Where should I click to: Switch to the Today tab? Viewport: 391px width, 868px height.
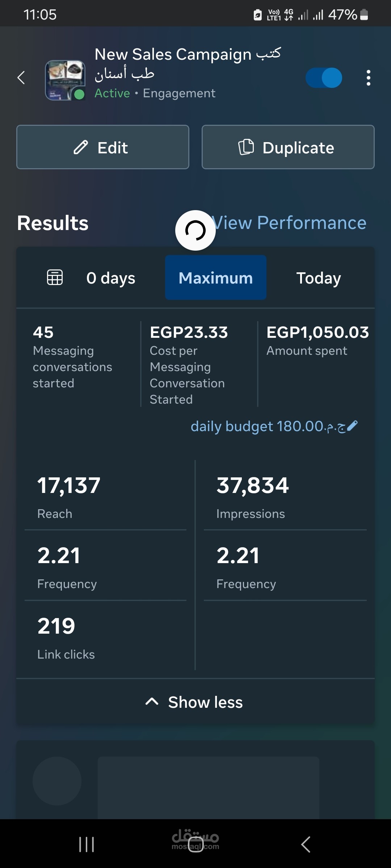click(319, 278)
